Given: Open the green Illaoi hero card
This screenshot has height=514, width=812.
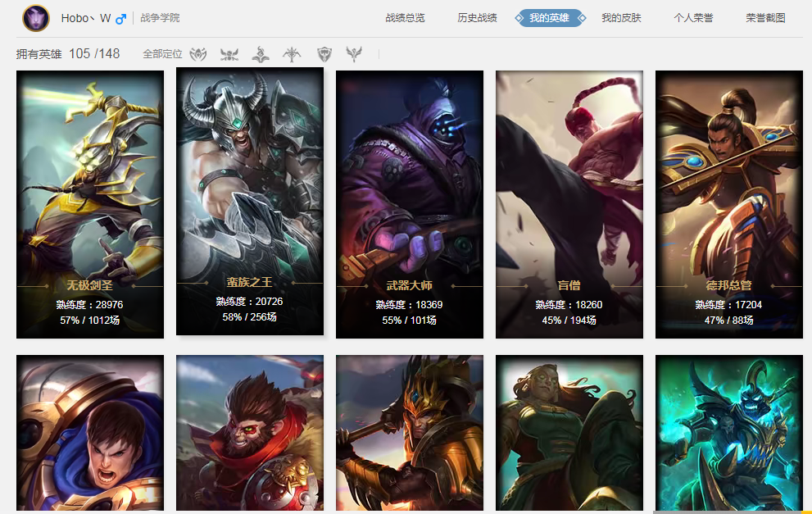Looking at the screenshot, I should (569, 433).
